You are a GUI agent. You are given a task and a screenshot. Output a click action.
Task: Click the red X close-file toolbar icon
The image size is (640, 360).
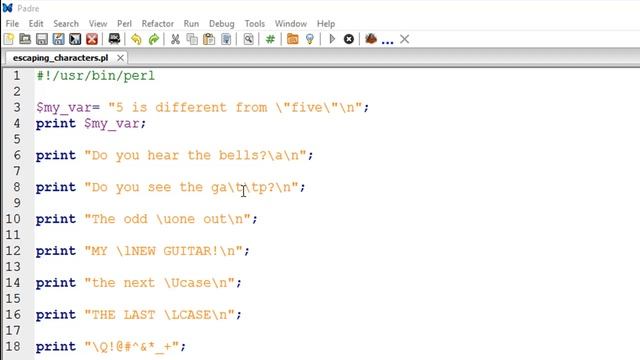(92, 39)
